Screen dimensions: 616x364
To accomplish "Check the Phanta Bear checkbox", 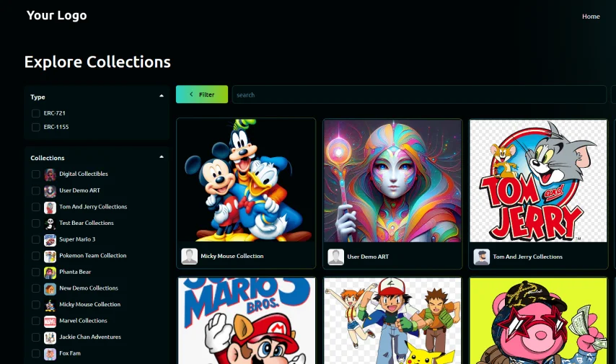I will pyautogui.click(x=36, y=272).
